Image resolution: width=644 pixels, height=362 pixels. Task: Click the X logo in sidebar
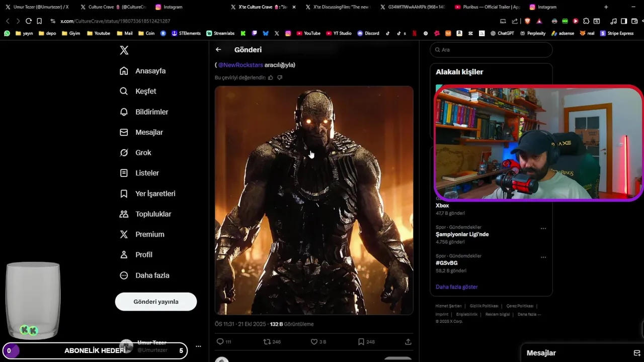tap(124, 50)
